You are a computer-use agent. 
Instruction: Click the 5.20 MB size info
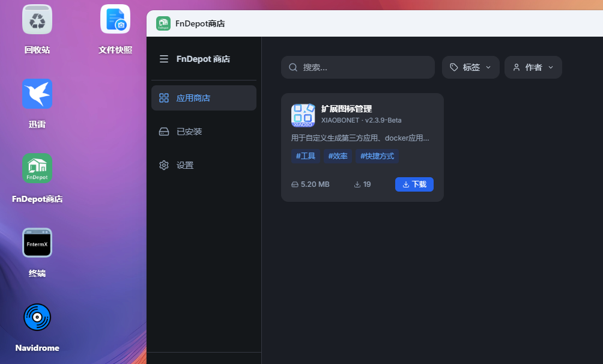tap(311, 184)
